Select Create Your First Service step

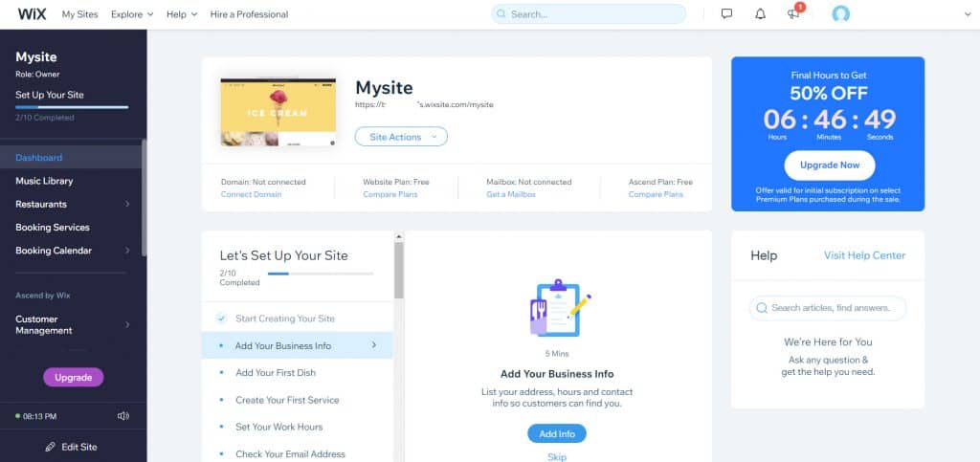tap(297, 400)
